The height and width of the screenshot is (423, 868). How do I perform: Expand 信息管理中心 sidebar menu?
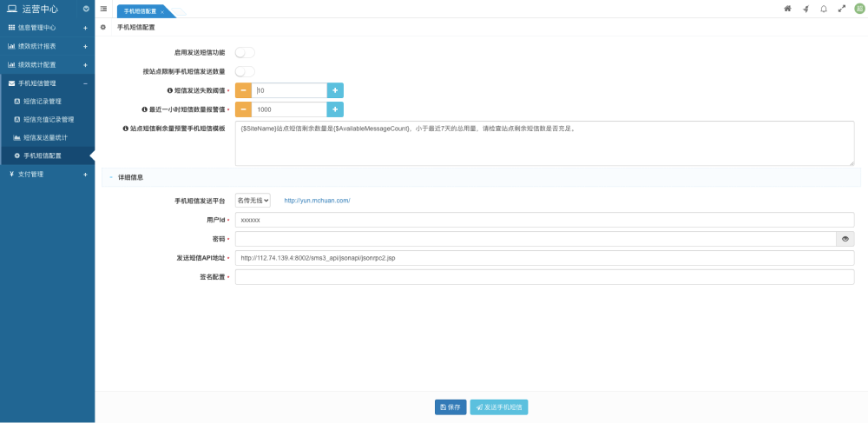tap(47, 28)
